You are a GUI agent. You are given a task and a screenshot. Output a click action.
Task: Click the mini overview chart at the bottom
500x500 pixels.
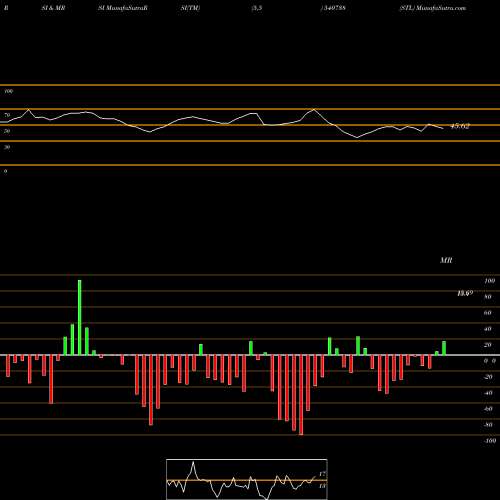[x=247, y=479]
